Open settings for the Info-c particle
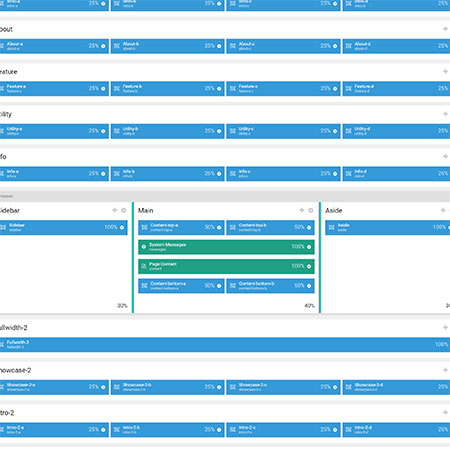 pyautogui.click(x=335, y=174)
